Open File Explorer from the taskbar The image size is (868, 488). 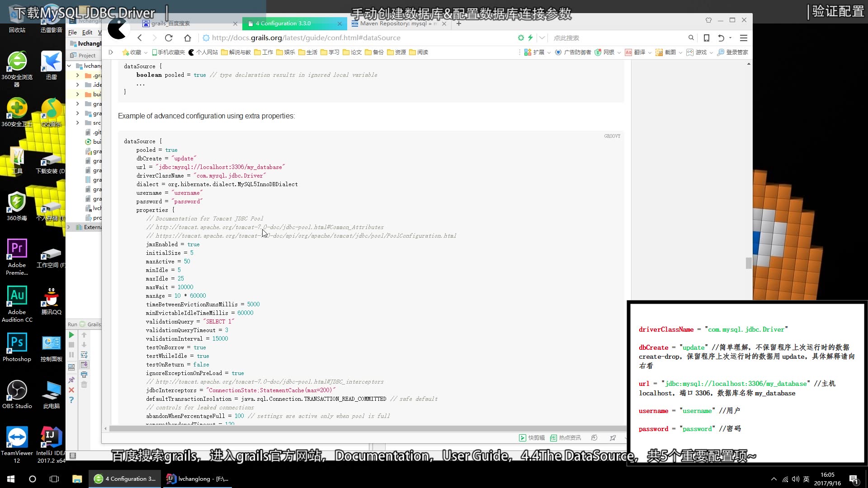coord(77,479)
